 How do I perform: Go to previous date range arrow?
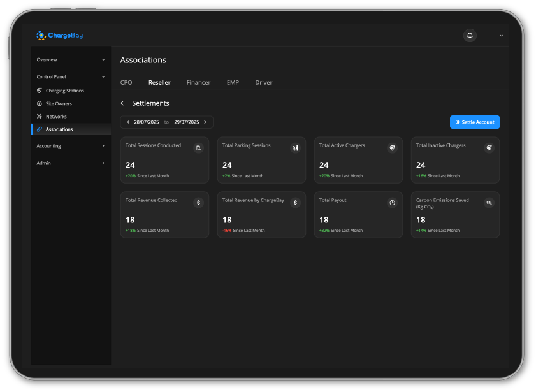[x=128, y=122]
